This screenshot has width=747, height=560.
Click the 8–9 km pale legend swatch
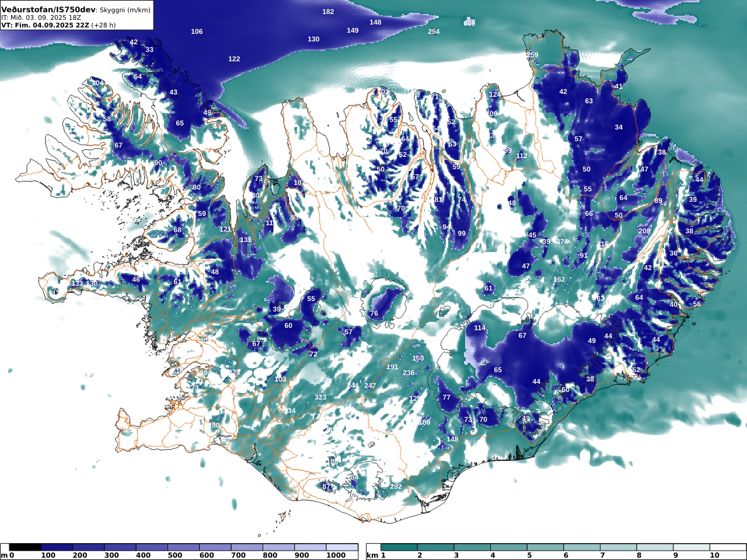point(655,547)
